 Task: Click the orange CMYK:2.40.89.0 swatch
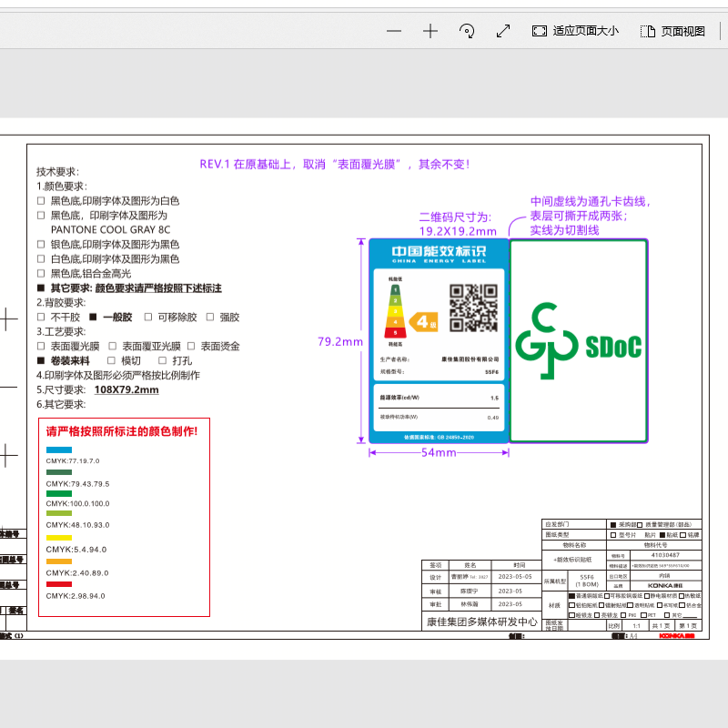[x=59, y=561]
